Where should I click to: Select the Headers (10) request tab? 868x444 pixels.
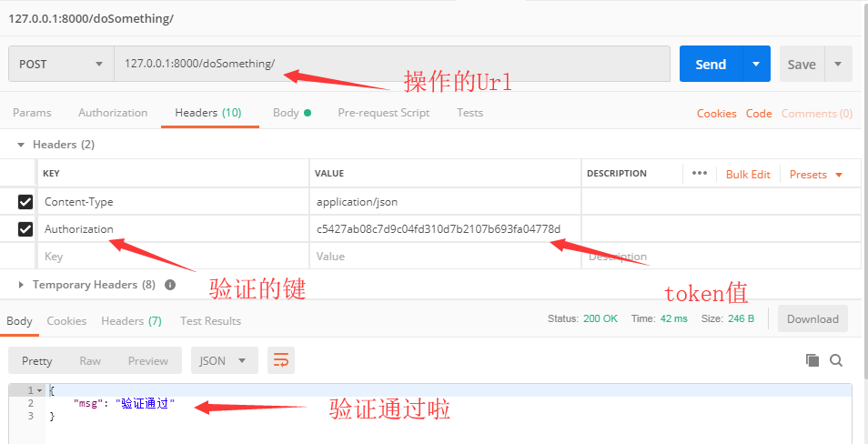pos(208,113)
